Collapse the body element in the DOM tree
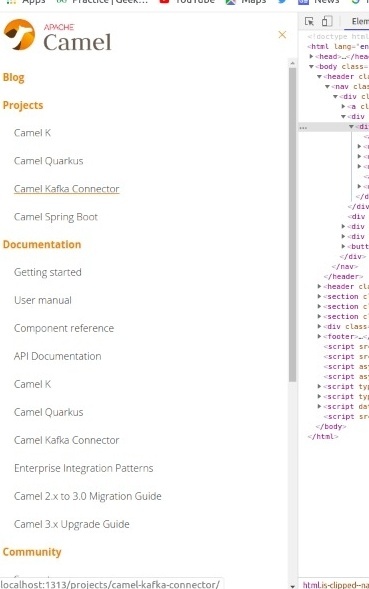 coord(311,66)
